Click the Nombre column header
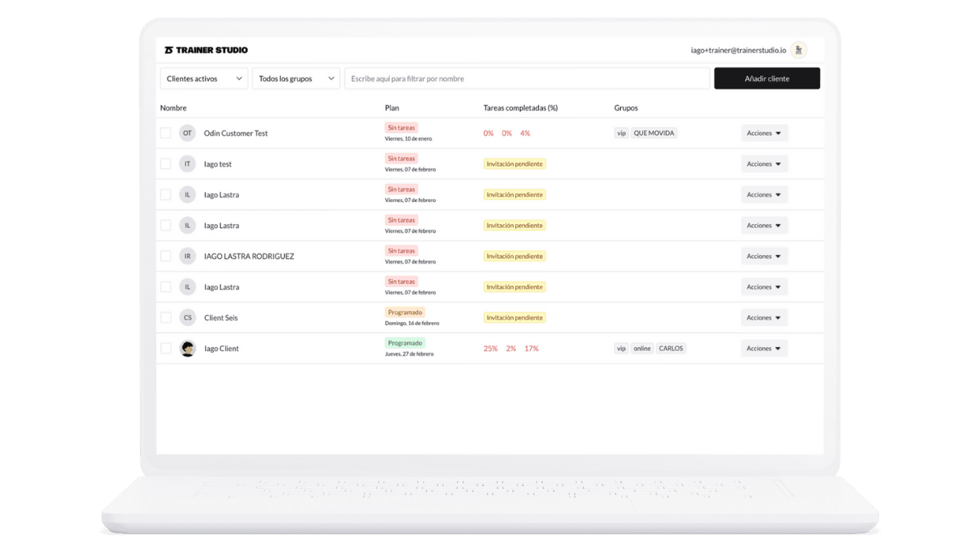This screenshot has width=980, height=551. 173,108
